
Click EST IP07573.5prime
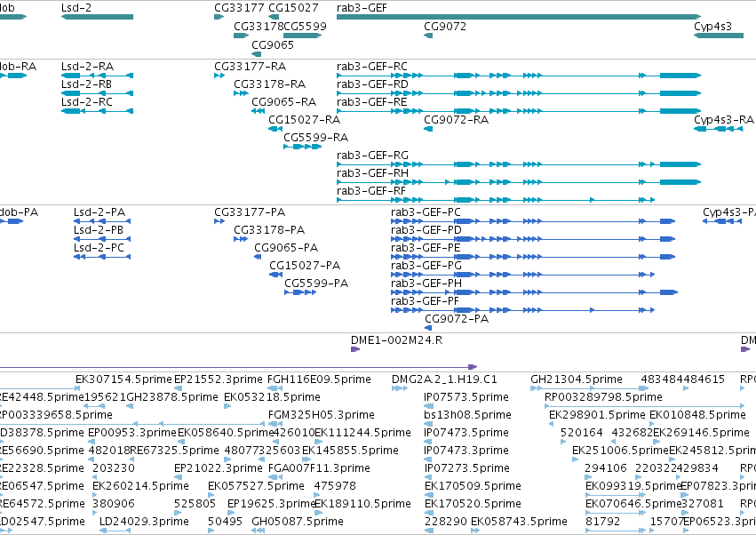(466, 397)
